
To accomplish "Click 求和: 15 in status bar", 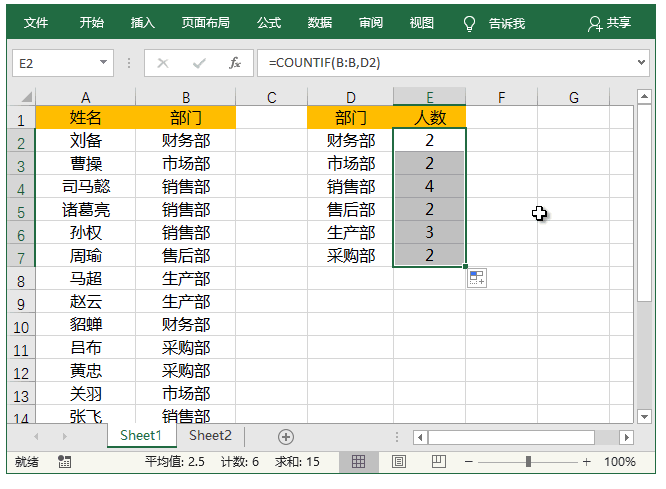I will coord(297,462).
